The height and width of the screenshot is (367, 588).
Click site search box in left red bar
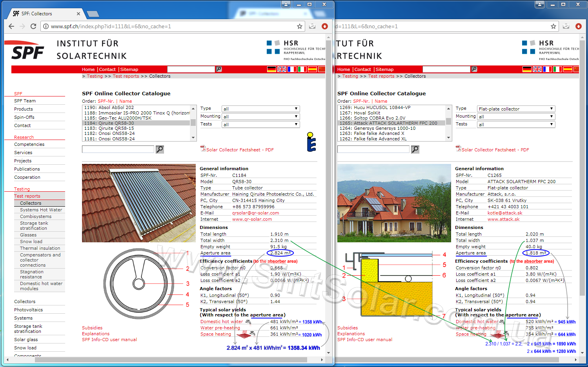(x=191, y=69)
